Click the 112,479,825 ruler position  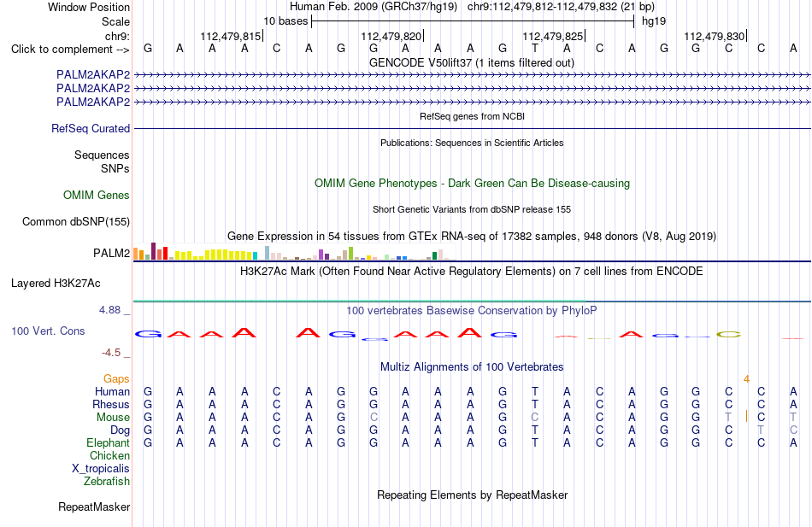(x=553, y=36)
